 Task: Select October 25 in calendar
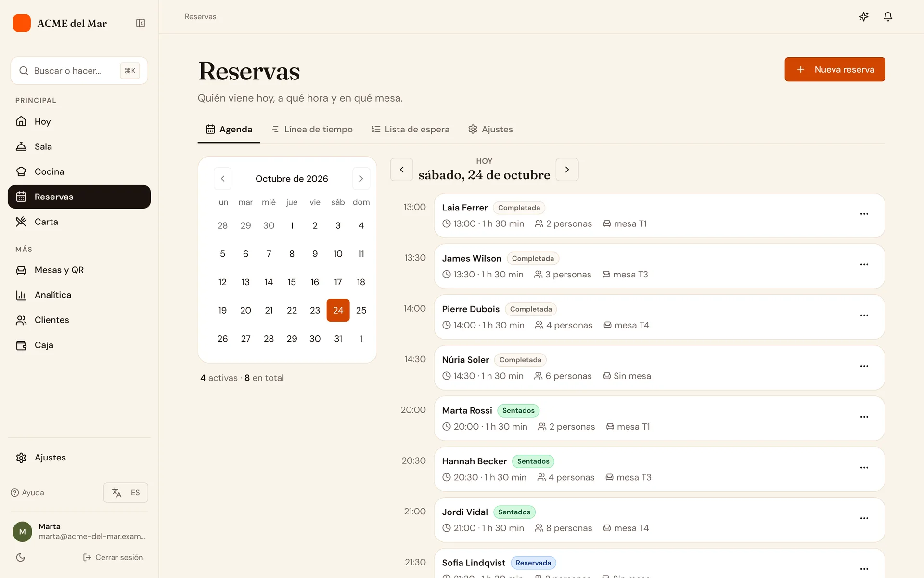point(361,310)
